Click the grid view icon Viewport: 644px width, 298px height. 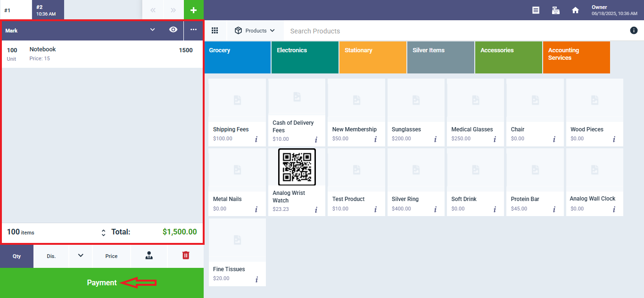(215, 31)
